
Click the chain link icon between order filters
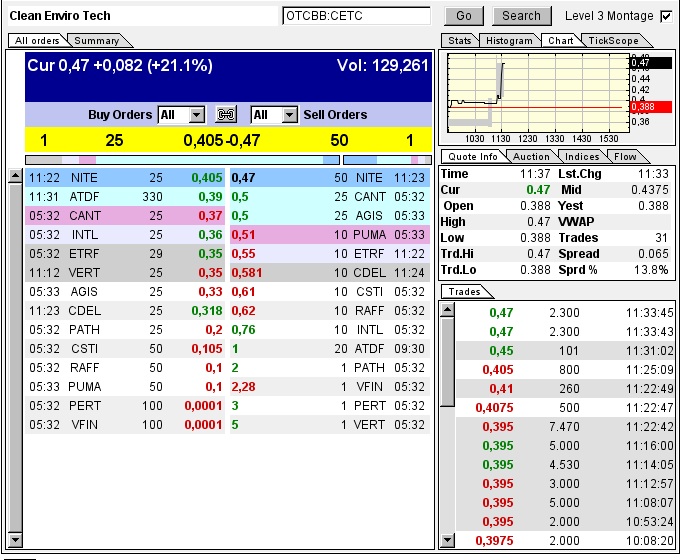[226, 115]
